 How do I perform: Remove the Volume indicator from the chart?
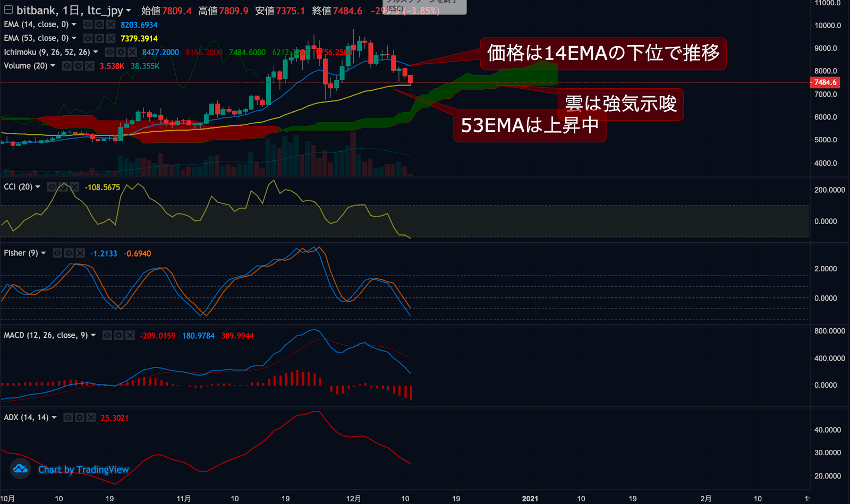(90, 66)
